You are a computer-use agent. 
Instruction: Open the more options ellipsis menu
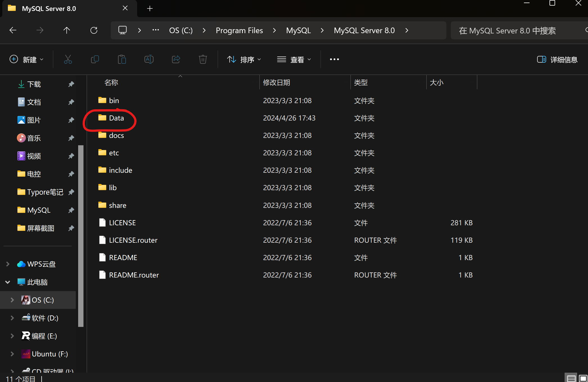334,59
